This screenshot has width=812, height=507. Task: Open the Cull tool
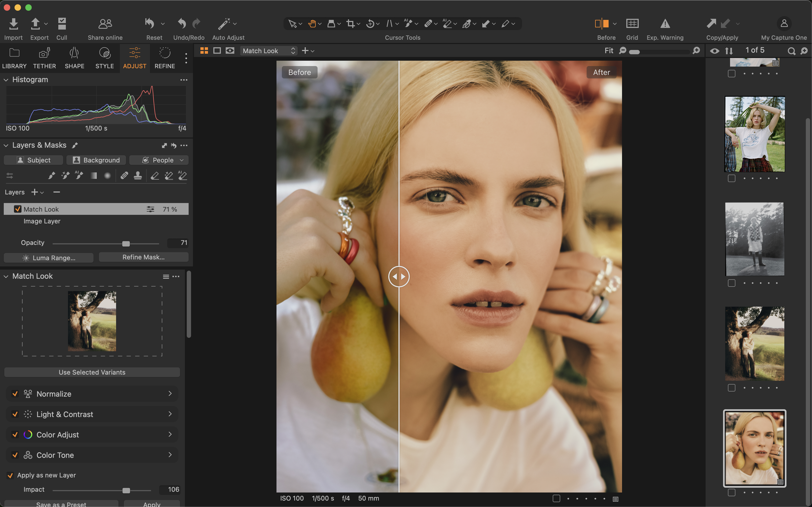click(62, 24)
